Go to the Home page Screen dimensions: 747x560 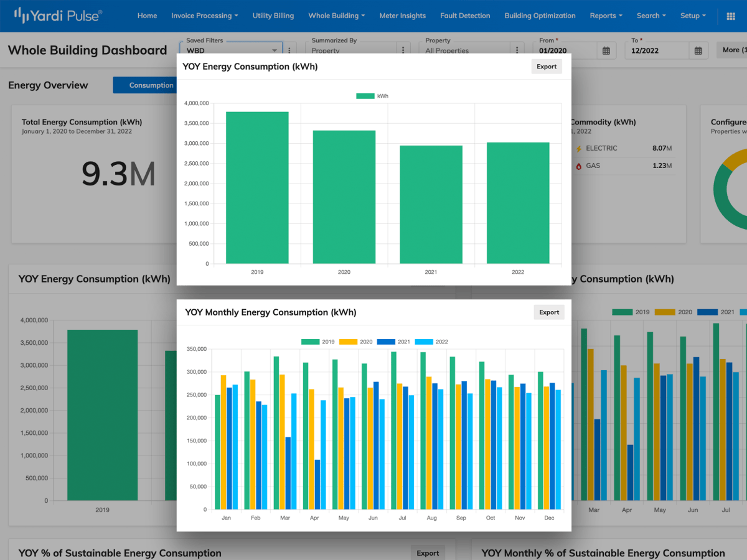[147, 16]
